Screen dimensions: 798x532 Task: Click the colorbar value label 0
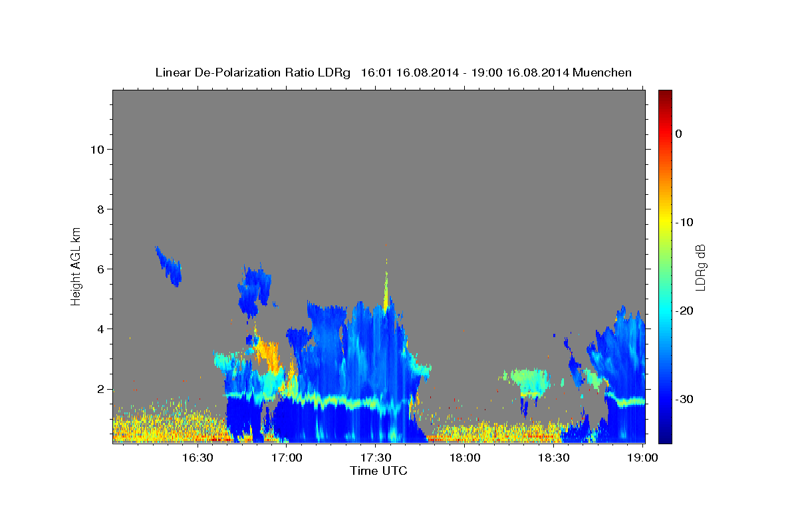(x=678, y=134)
